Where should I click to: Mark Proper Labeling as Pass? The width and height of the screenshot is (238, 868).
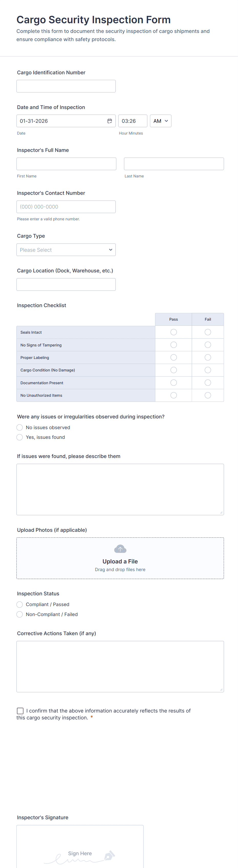click(173, 357)
